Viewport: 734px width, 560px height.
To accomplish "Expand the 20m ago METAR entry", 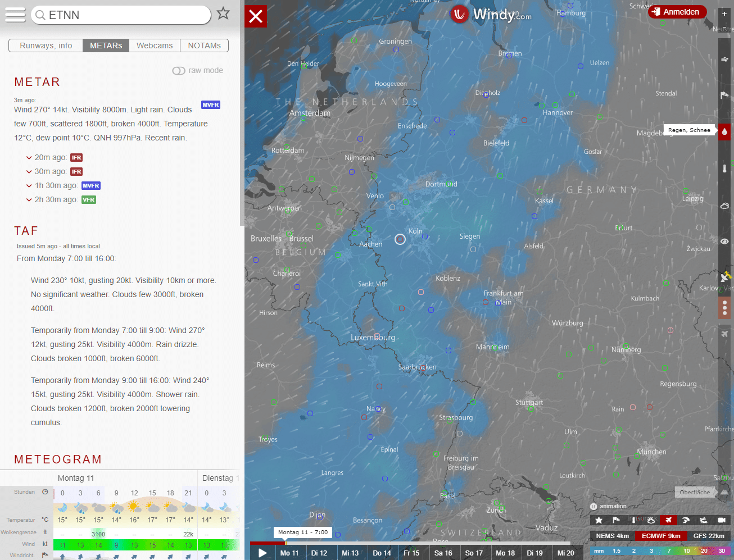I will click(29, 158).
